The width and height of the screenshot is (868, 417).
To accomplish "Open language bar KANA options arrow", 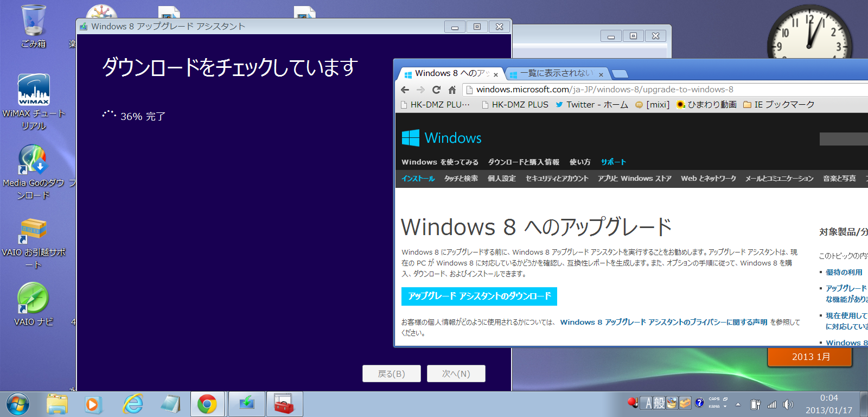I will point(725,406).
